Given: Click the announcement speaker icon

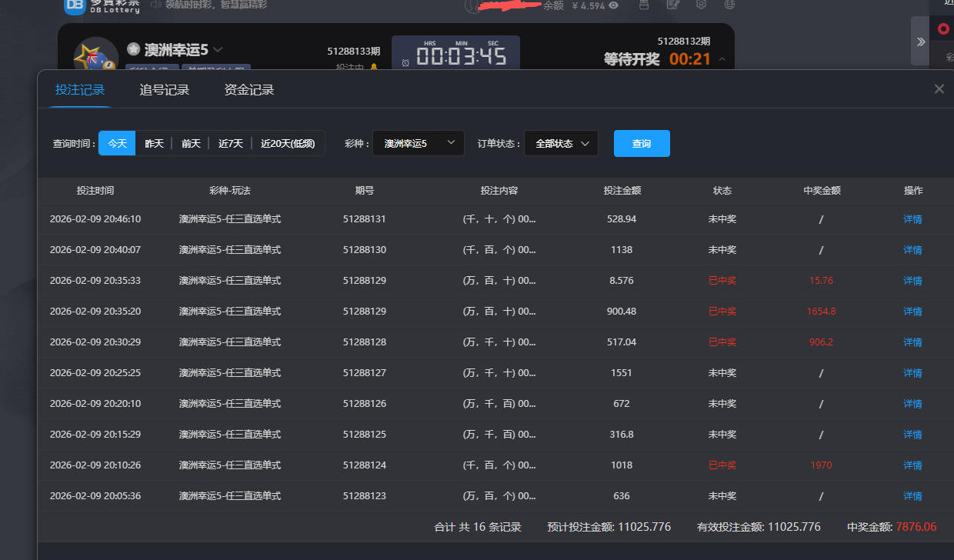Looking at the screenshot, I should tap(156, 5).
